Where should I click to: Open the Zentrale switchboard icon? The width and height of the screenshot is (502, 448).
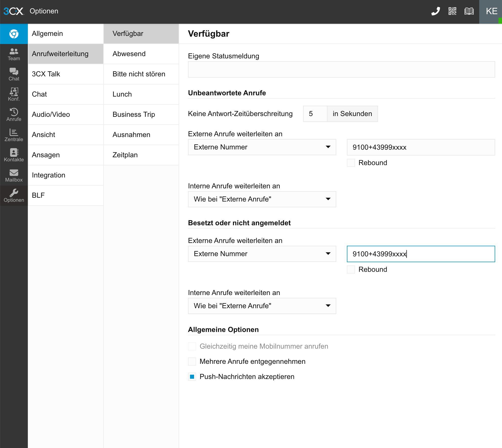[14, 135]
